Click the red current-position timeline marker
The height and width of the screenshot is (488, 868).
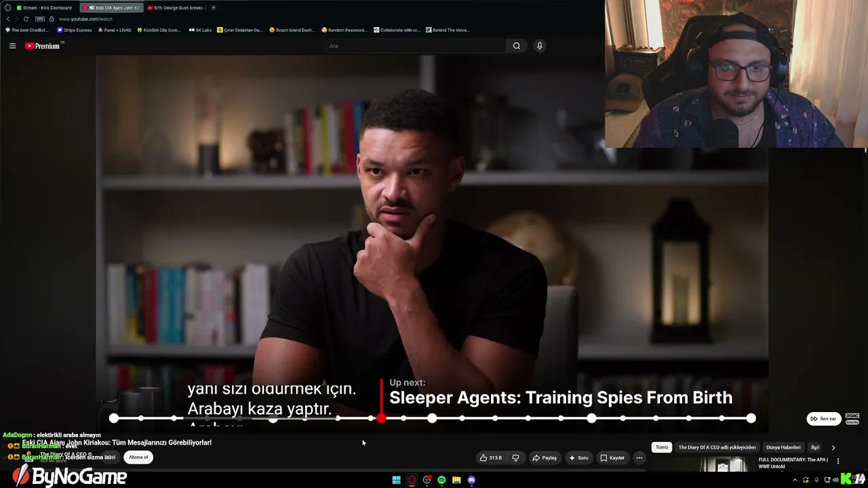381,418
